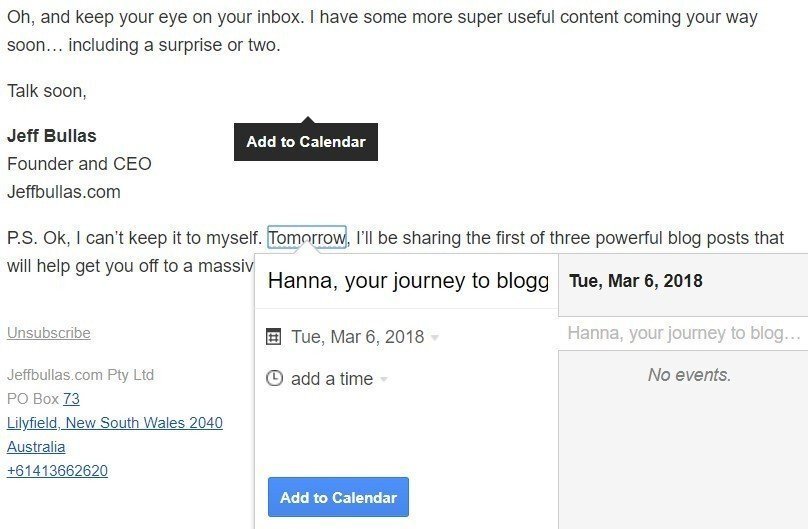This screenshot has height=529, width=808.
Task: Click the greyed Hanna event preview in agenda
Action: 685,333
